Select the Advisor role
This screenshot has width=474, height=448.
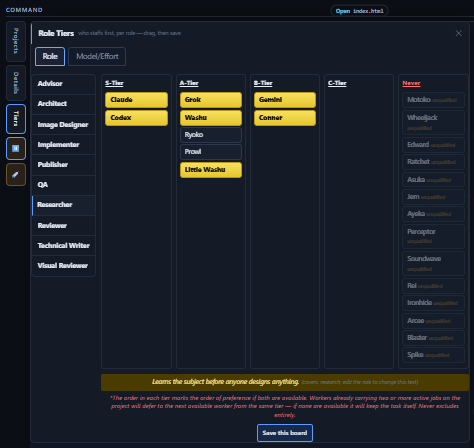64,84
